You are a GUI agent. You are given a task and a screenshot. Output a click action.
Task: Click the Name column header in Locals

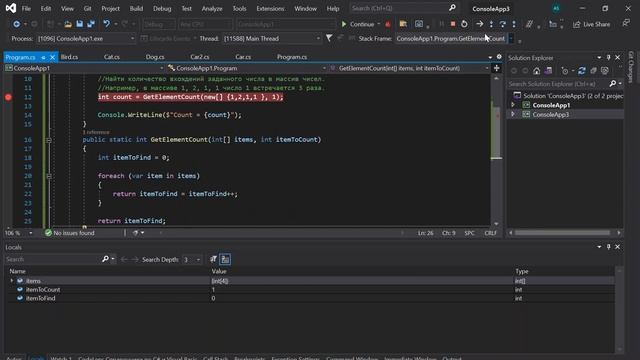click(x=18, y=271)
